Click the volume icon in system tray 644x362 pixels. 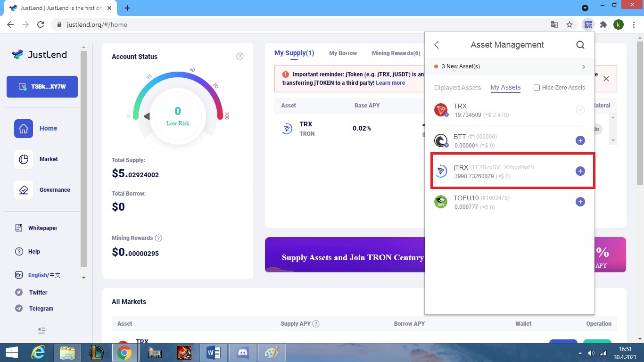(x=592, y=353)
